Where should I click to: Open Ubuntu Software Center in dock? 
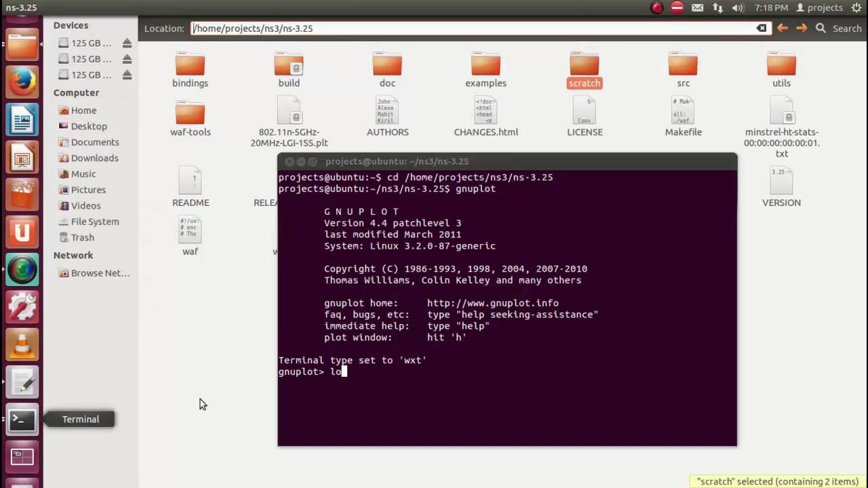(22, 196)
